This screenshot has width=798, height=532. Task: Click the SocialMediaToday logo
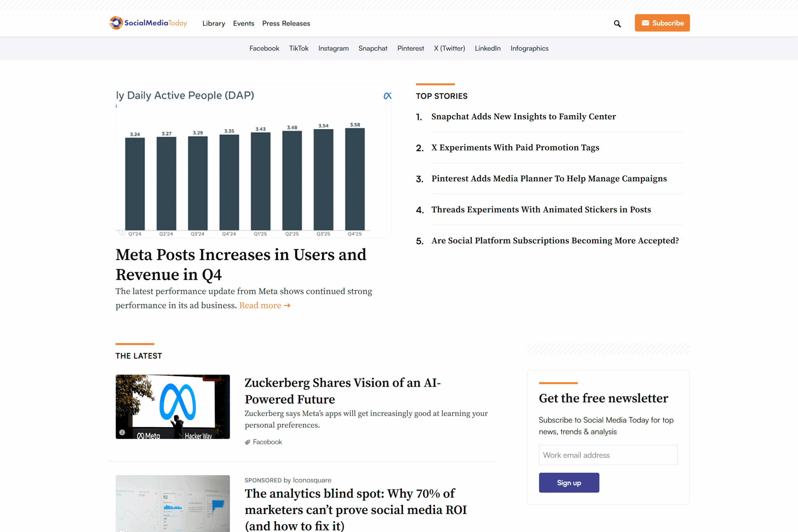point(148,23)
